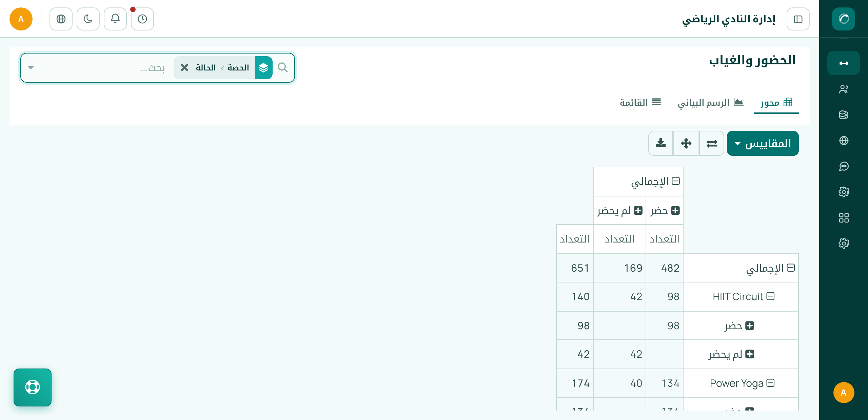Flip the pivot axes with the swap icon
The height and width of the screenshot is (420, 868).
(712, 143)
